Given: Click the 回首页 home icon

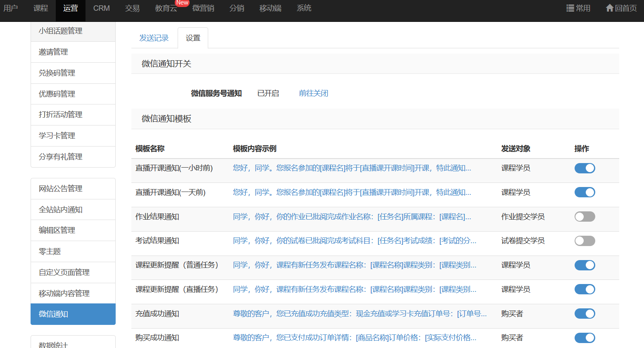Looking at the screenshot, I should [x=609, y=8].
